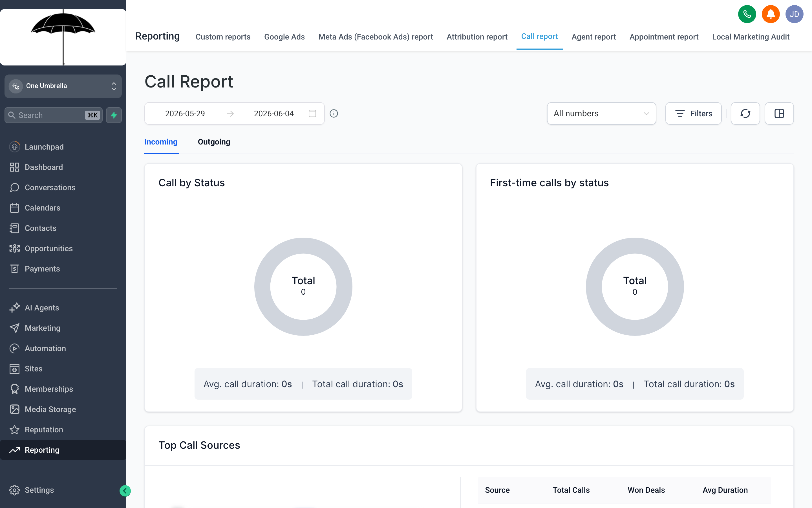Open the Local Marketing Audit tab
This screenshot has height=508, width=812.
click(751, 37)
